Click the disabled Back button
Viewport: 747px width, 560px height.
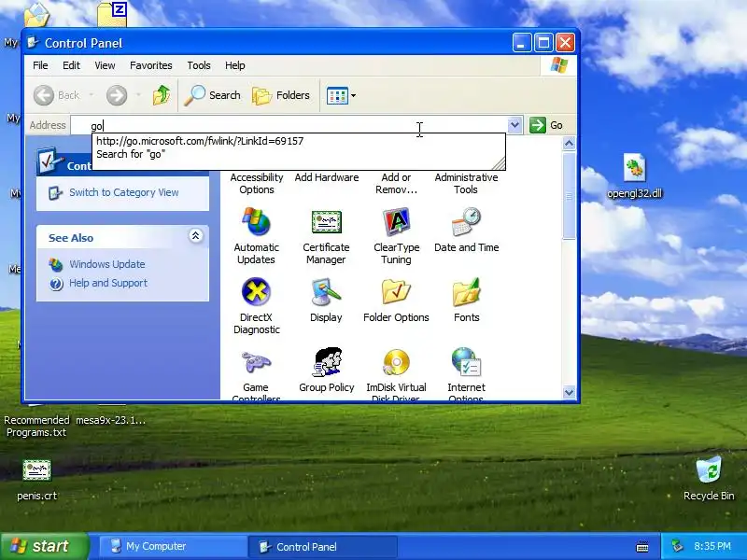[x=56, y=95]
